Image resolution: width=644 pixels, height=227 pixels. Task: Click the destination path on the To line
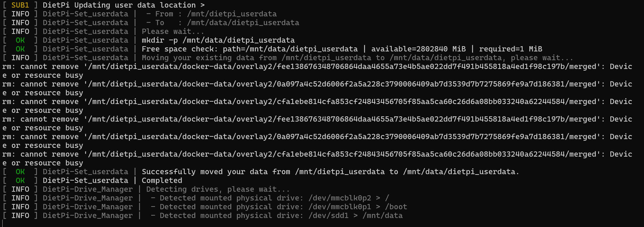point(243,23)
